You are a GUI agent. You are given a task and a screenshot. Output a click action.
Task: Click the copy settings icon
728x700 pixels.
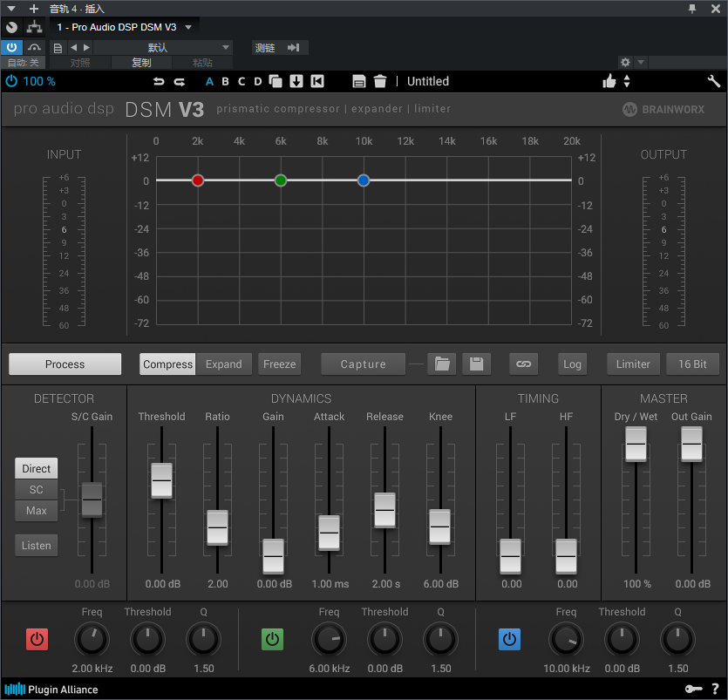[276, 81]
